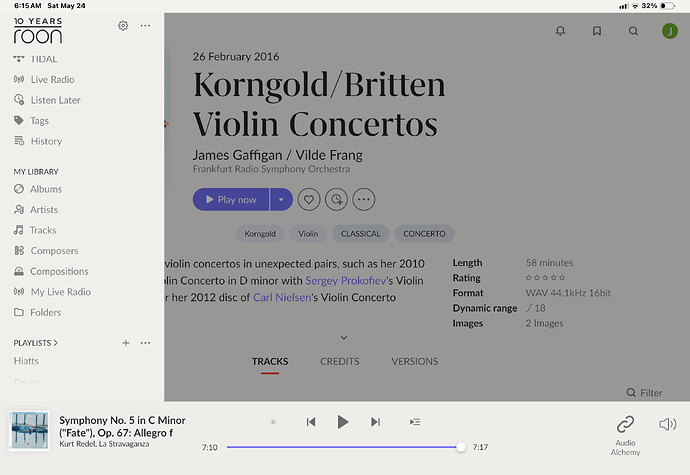Screen dimensions: 690x475
Task: Toggle favorite heart for this album
Action: 309,199
